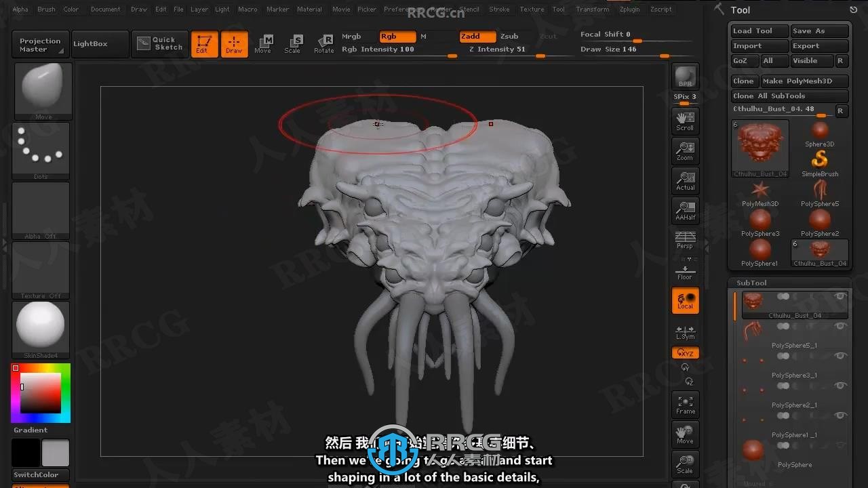Open the Zplugin menu
The height and width of the screenshot is (488, 868).
point(629,9)
